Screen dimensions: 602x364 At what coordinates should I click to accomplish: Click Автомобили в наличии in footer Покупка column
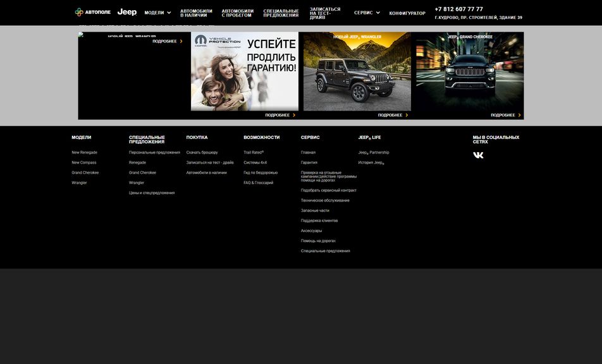[207, 173]
